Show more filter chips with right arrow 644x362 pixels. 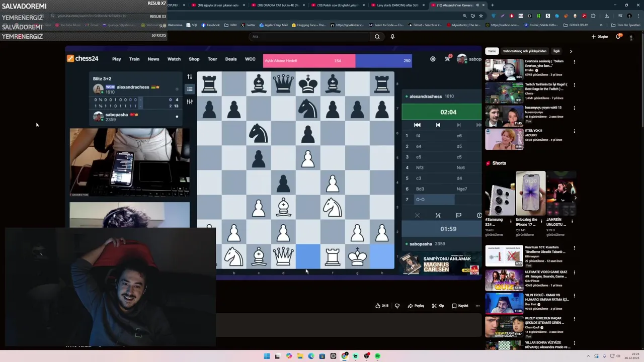pyautogui.click(x=571, y=51)
